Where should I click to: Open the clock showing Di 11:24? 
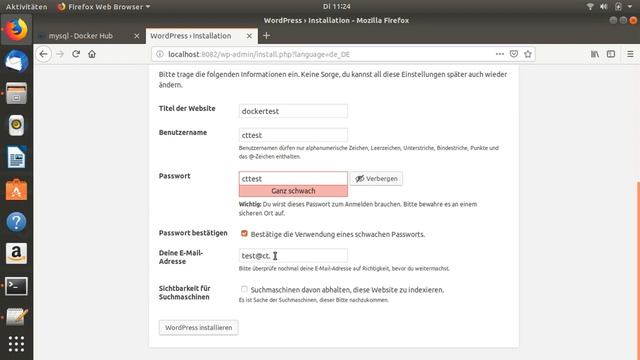pos(336,7)
